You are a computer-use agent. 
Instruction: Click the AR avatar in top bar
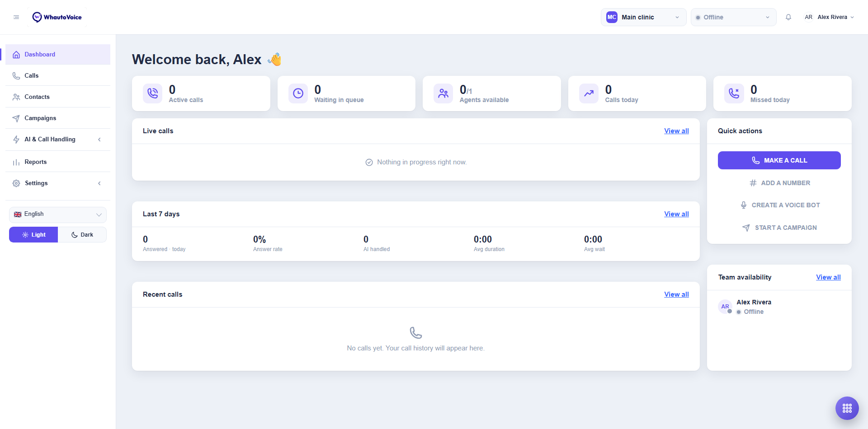tap(809, 17)
